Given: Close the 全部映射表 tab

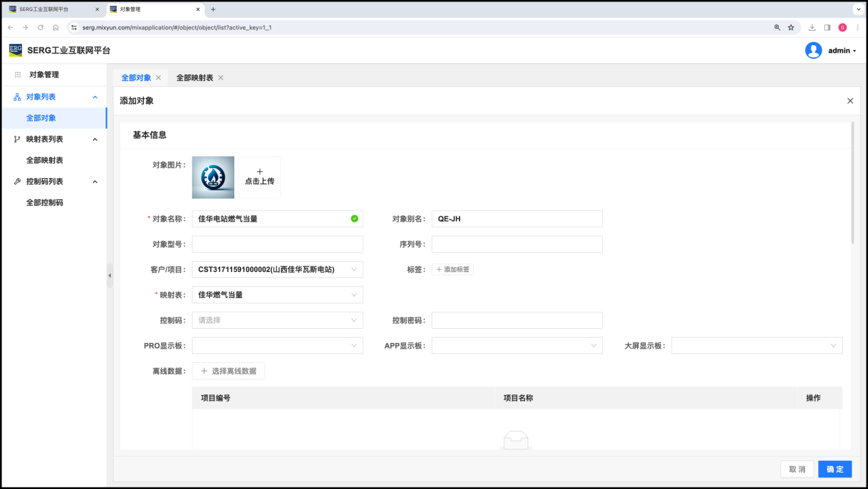Looking at the screenshot, I should point(221,78).
